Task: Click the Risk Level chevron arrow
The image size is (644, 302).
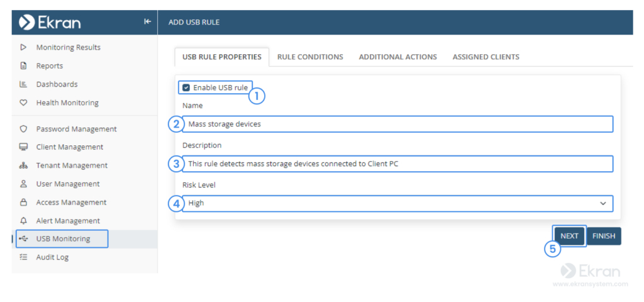Action: pos(603,203)
